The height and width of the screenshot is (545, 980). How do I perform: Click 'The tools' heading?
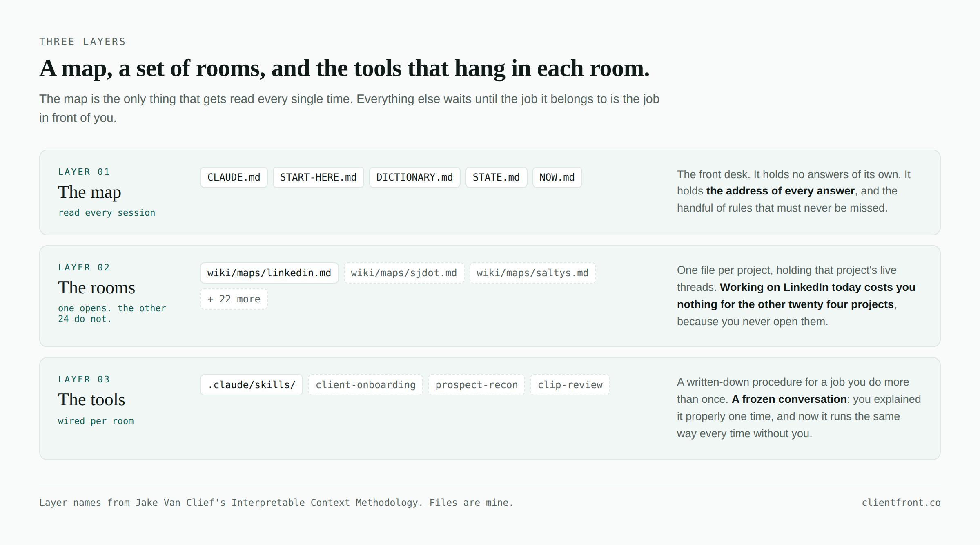pyautogui.click(x=91, y=400)
